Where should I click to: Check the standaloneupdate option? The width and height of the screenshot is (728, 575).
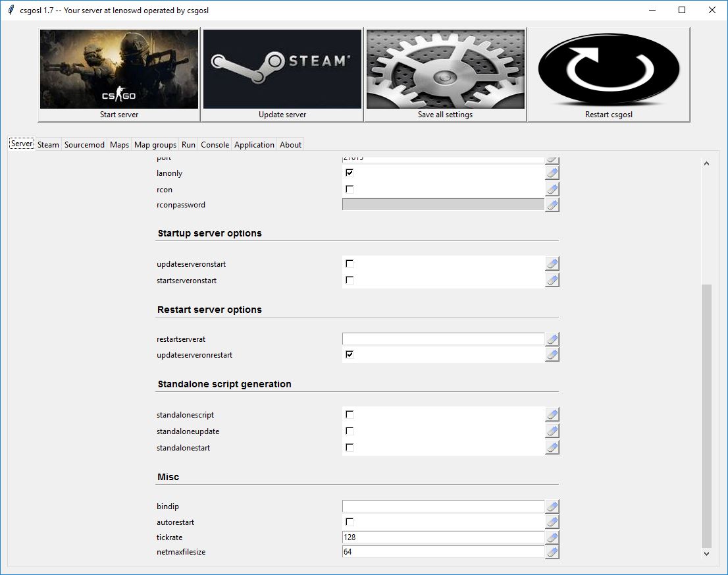tap(350, 431)
